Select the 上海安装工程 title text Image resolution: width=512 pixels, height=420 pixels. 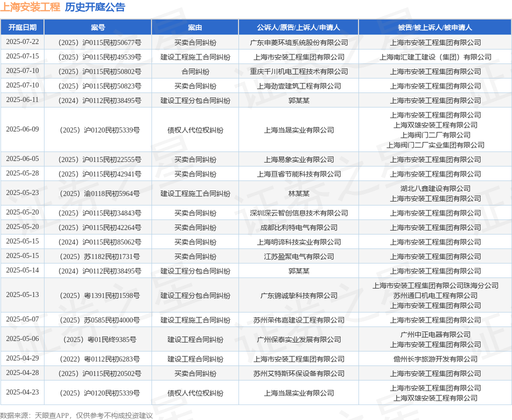point(30,7)
